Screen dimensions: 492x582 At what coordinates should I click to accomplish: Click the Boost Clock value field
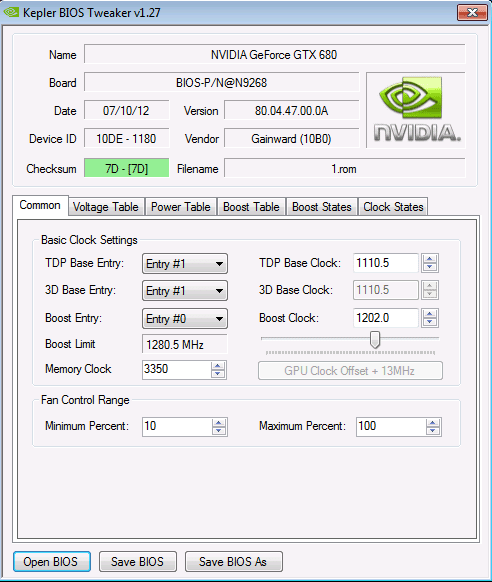pos(386,318)
